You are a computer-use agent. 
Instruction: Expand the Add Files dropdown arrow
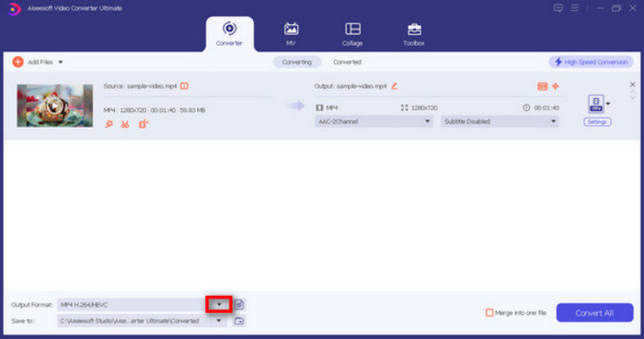click(x=61, y=62)
